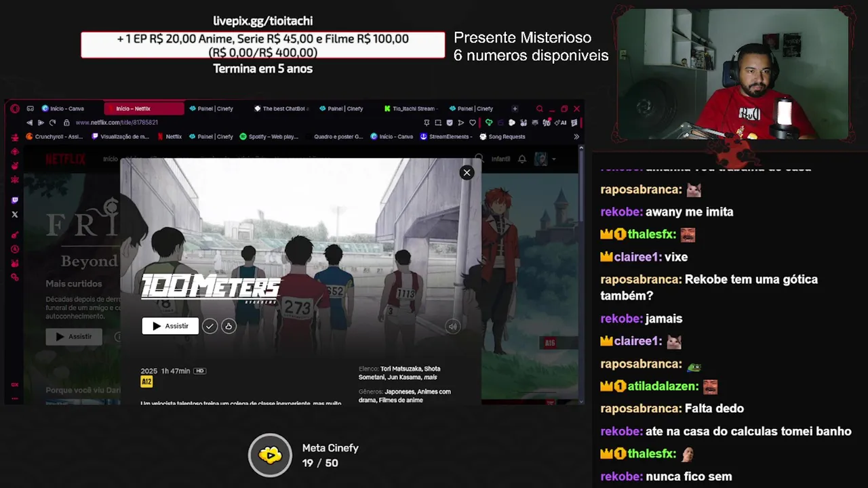View site security lock info
The height and width of the screenshot is (488, 868).
(66, 123)
